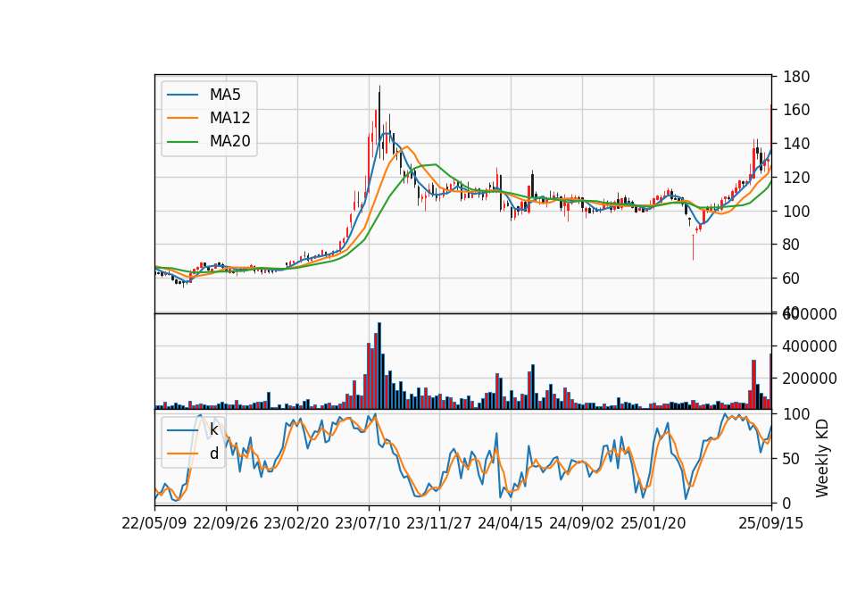
Task: Click the MA5 legend label
Action: 225,95
